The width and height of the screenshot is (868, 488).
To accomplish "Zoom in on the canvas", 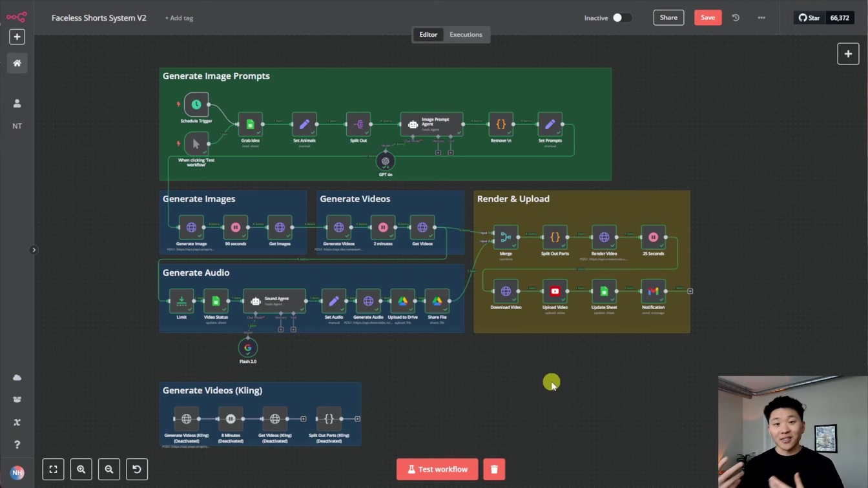I will [x=81, y=469].
